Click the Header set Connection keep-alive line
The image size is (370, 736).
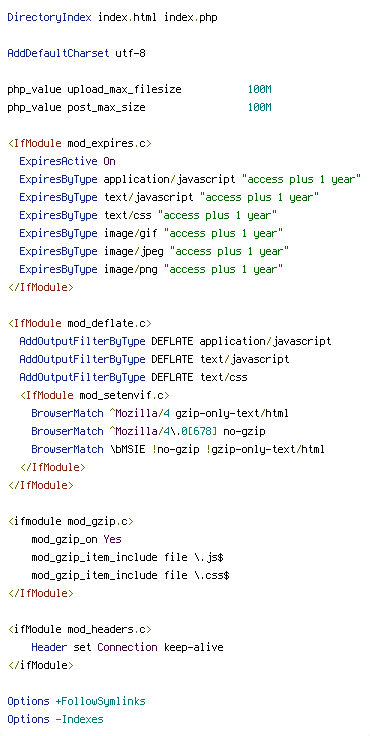click(x=127, y=648)
